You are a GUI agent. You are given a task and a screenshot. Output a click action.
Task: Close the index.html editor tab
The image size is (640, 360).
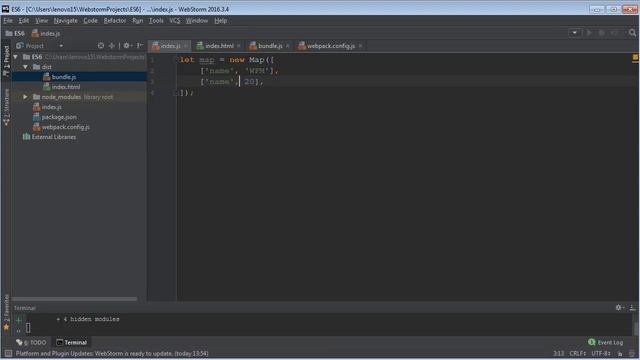click(239, 46)
